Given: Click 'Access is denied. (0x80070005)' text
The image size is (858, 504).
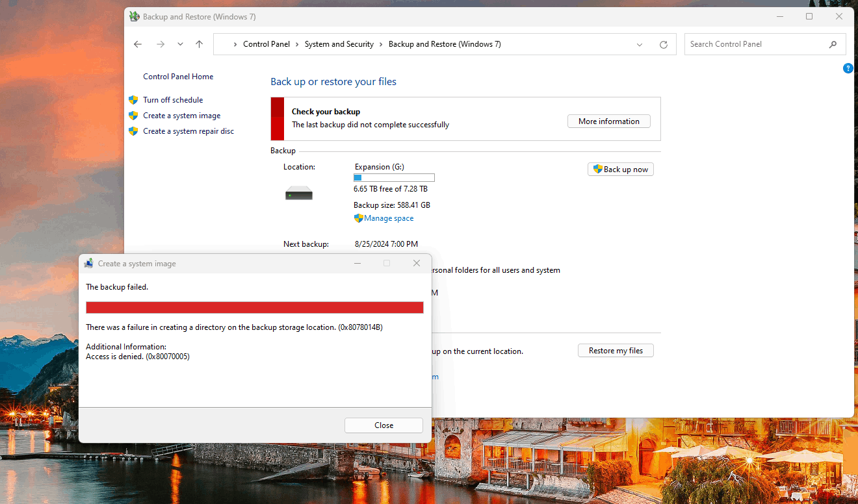Looking at the screenshot, I should tap(138, 357).
